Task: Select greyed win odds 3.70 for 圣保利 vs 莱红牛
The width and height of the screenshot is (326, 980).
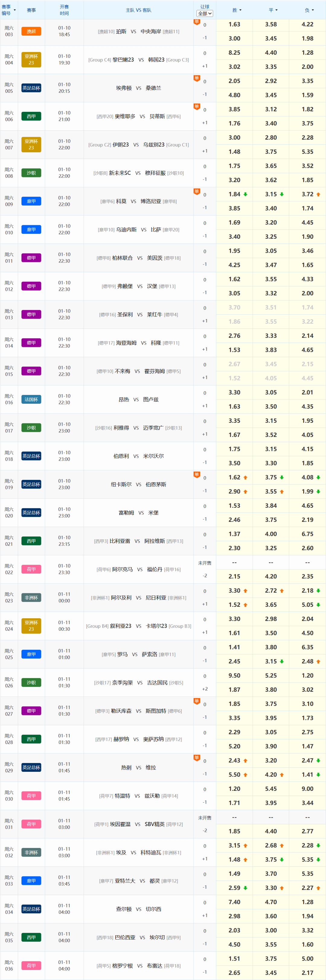Action: tap(235, 307)
